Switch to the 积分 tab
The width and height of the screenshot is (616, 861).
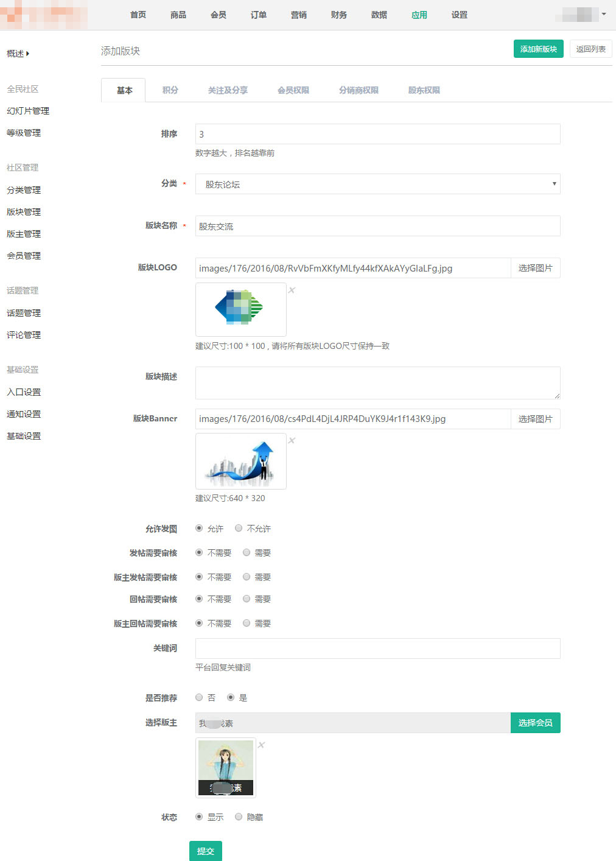tap(170, 90)
